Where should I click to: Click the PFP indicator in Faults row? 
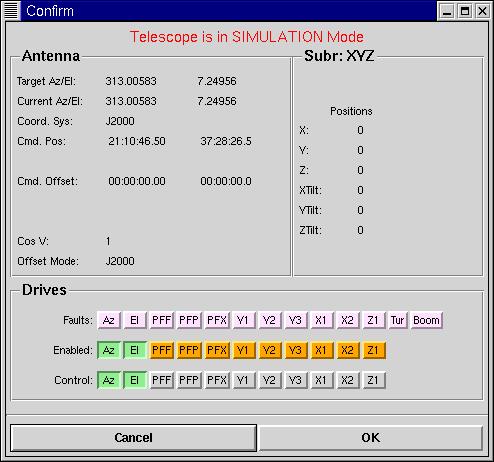click(189, 320)
